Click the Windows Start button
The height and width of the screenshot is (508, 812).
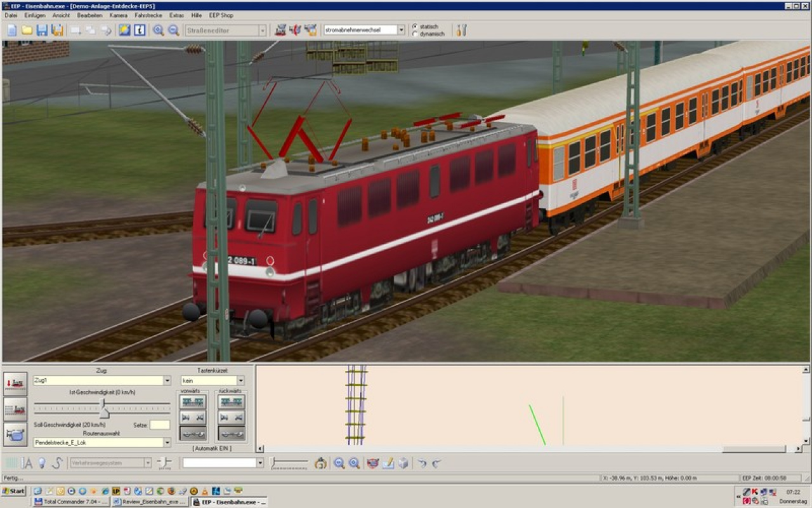tap(13, 491)
